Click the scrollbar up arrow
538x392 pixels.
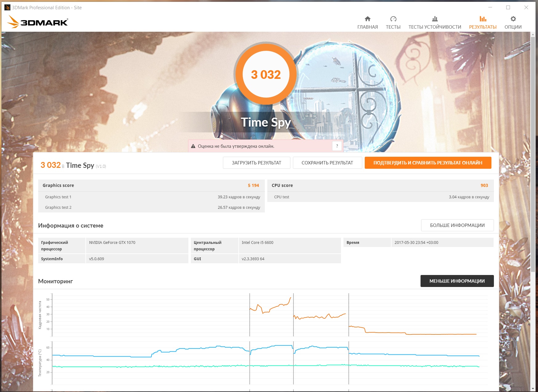(533, 34)
